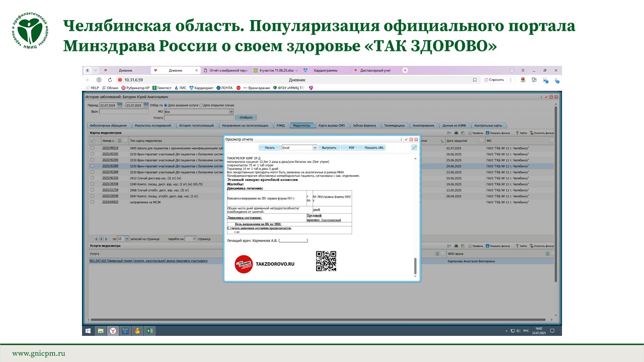Click the report viewer vertical scrollbar thumb
This screenshot has height=362, width=644.
pyautogui.click(x=415, y=266)
